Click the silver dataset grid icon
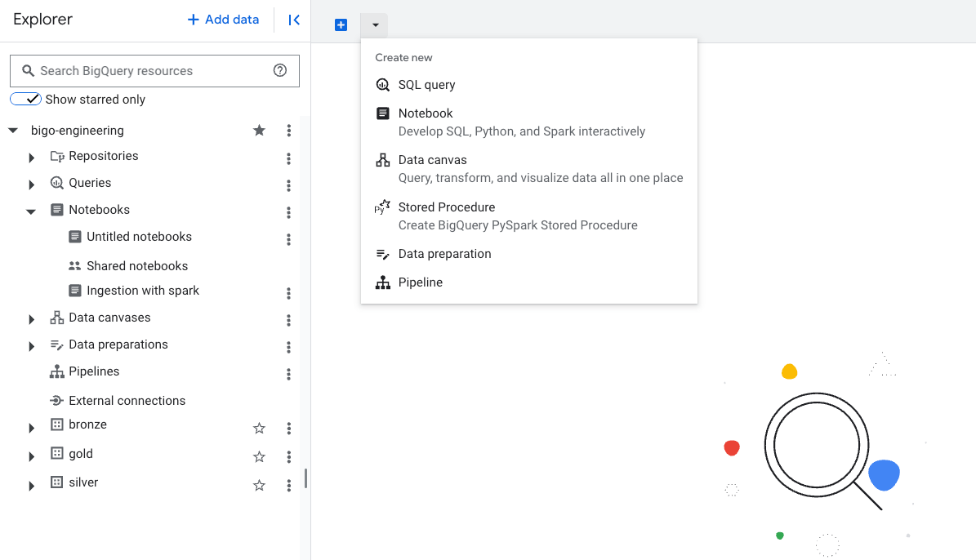Viewport: 976px width, 560px height. (x=56, y=482)
